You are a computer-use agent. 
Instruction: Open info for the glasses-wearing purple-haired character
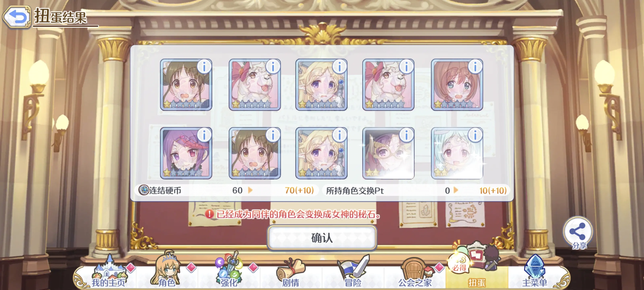[x=407, y=135]
